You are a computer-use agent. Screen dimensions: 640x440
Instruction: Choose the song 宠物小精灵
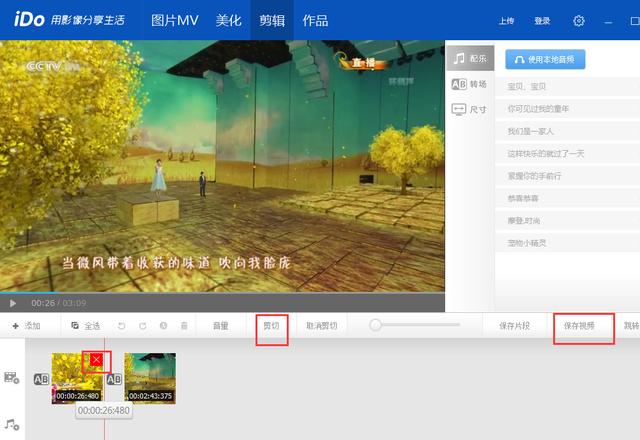coord(567,243)
